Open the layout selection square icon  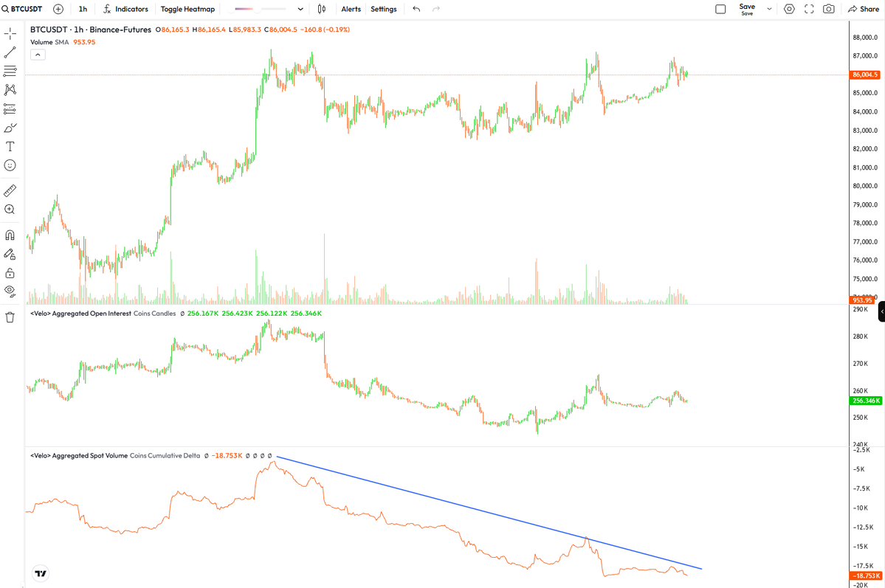(x=720, y=9)
